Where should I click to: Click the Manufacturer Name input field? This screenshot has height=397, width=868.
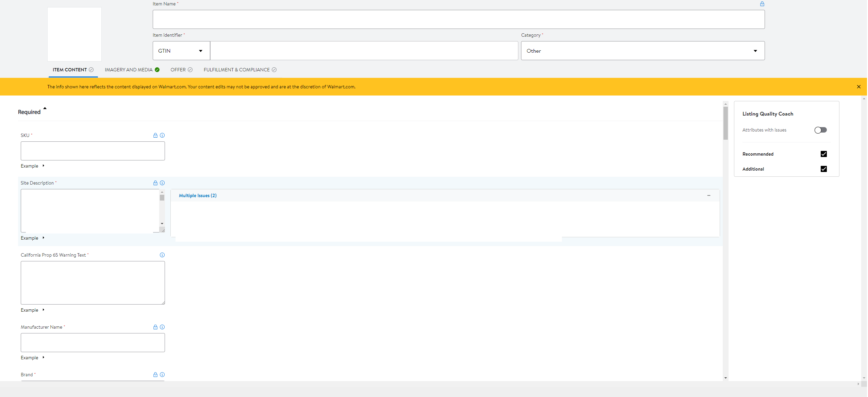[x=93, y=343]
